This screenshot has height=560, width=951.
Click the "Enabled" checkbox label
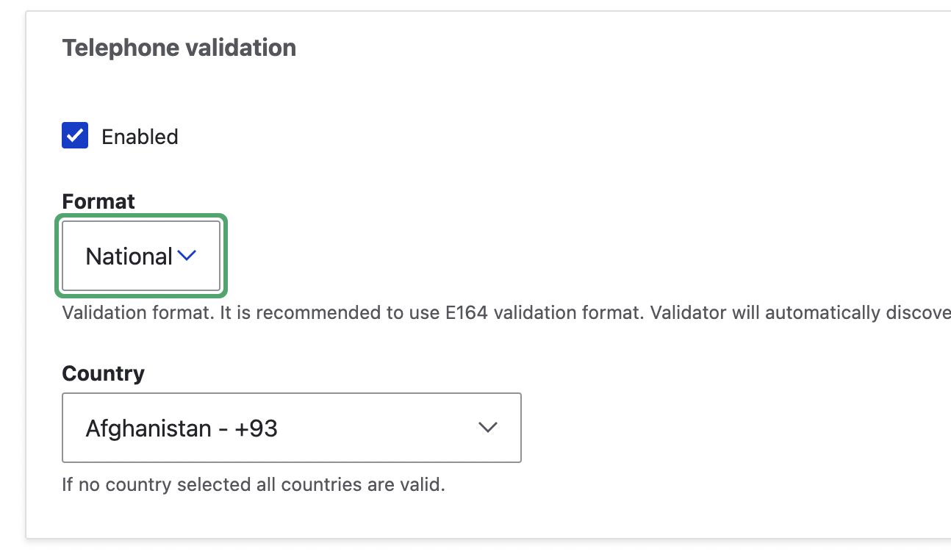coord(140,137)
